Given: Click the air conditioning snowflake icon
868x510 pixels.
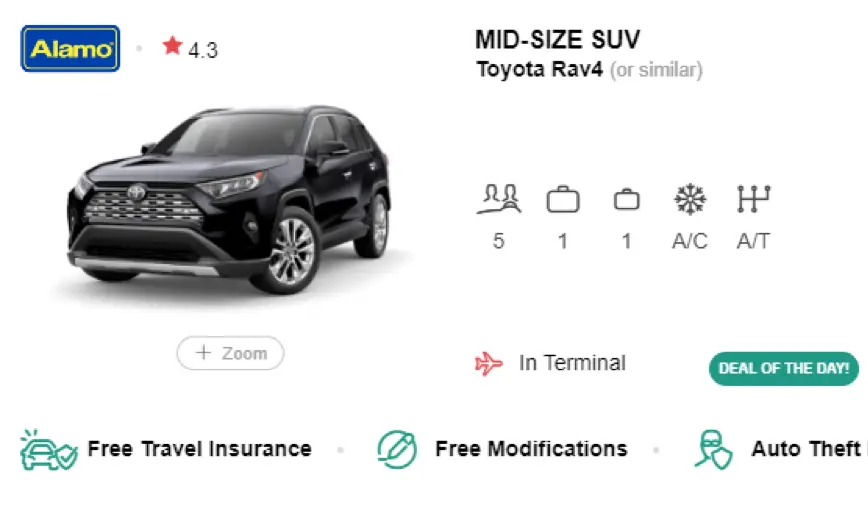Looking at the screenshot, I should point(690,199).
